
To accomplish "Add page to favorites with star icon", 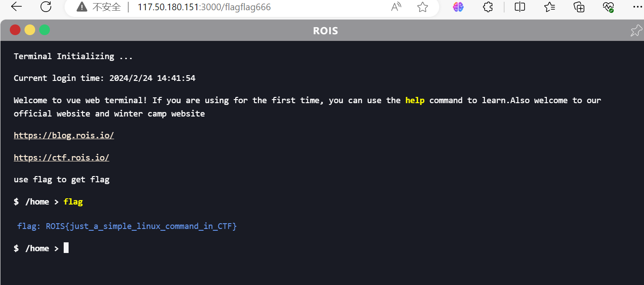I will pyautogui.click(x=422, y=7).
